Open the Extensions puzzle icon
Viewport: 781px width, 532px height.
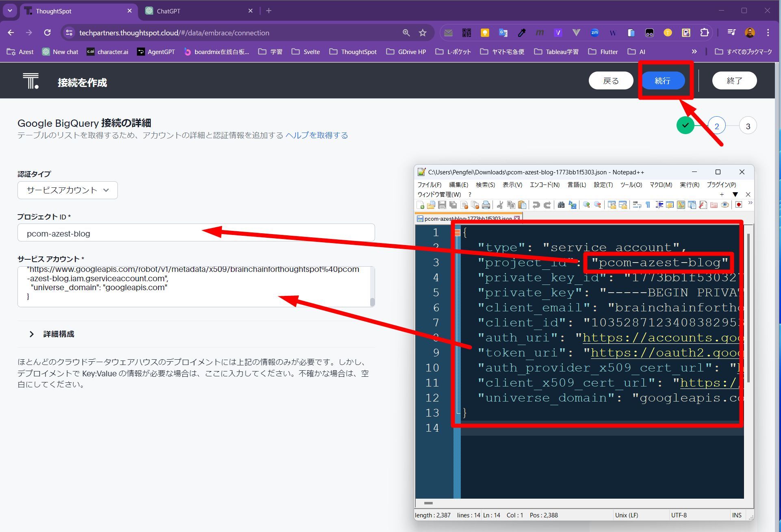pyautogui.click(x=704, y=33)
